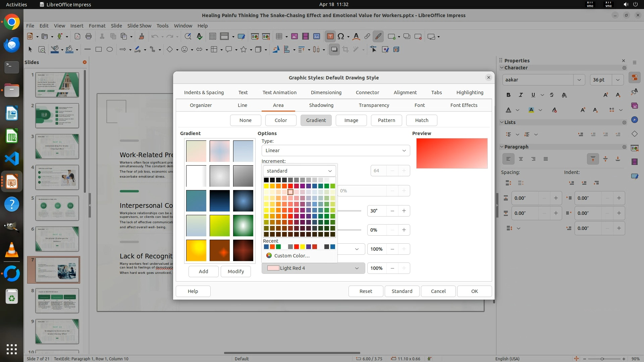Select the Rectangle shape tool
Image resolution: width=644 pixels, height=362 pixels.
coord(99,49)
